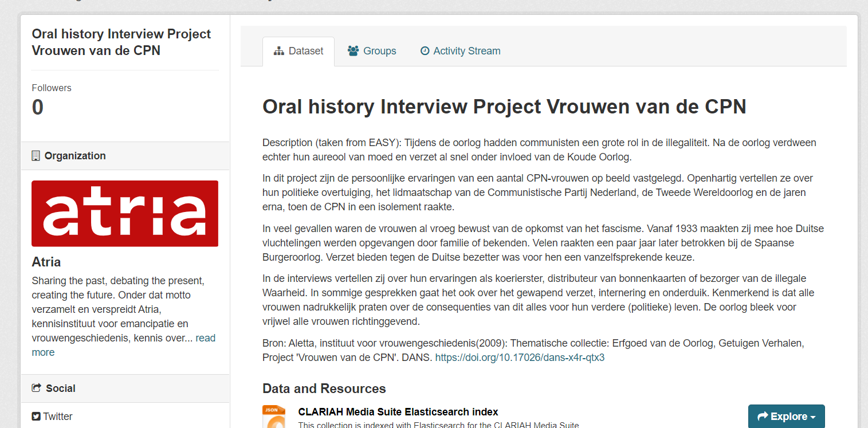Click the Twitter bird icon under Social
This screenshot has height=428, width=868.
(x=36, y=417)
